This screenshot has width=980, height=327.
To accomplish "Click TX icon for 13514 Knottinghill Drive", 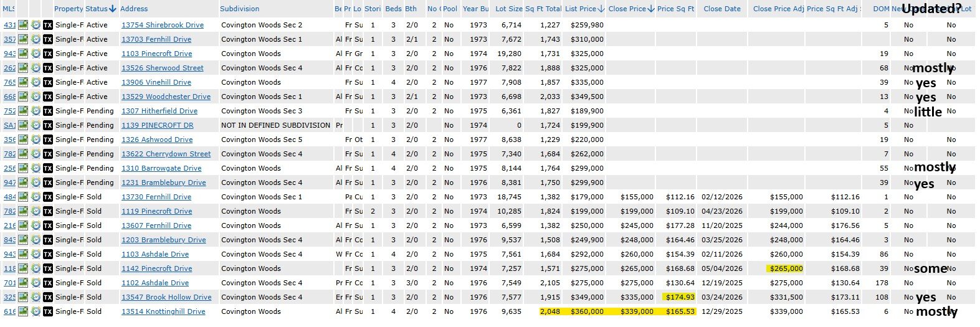I will tap(48, 311).
